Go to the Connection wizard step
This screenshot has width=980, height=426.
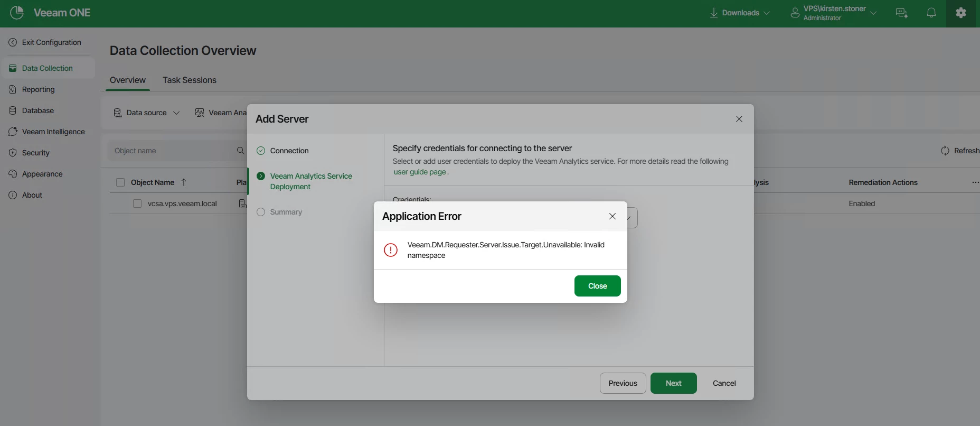coord(289,151)
